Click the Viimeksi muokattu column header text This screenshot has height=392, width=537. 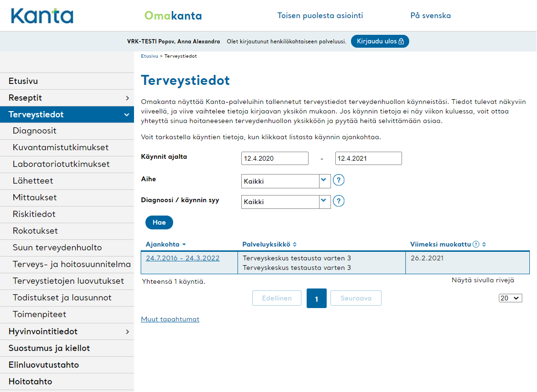[440, 245]
